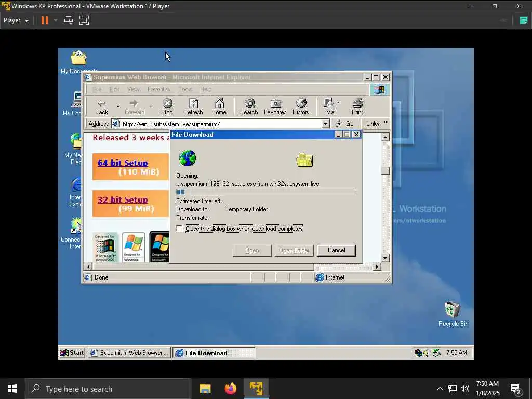The image size is (532, 399).
Task: Click the host network tray icon
Action: (453, 389)
